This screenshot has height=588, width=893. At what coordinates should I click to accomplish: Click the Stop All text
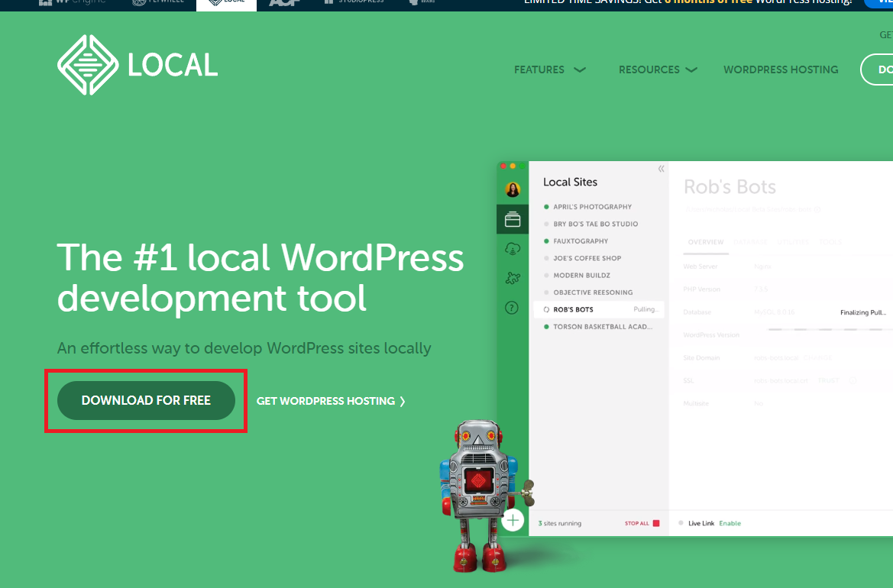pyautogui.click(x=636, y=523)
